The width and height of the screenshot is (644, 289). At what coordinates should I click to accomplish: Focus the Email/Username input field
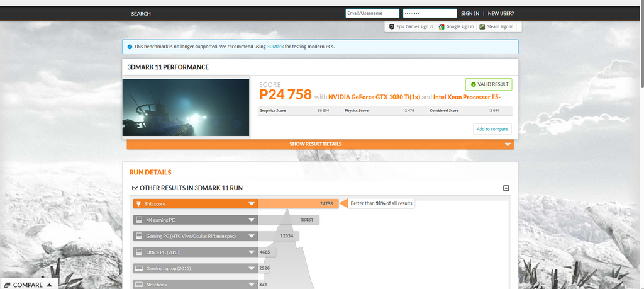pyautogui.click(x=372, y=14)
